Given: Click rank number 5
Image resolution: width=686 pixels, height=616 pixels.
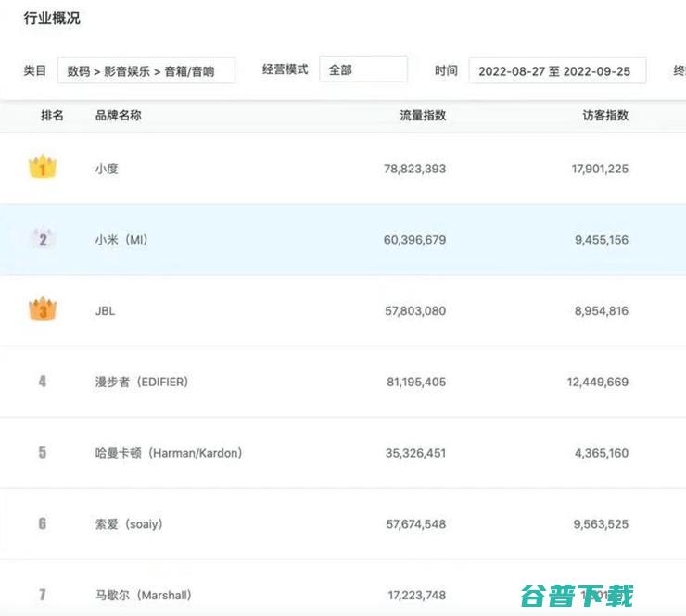Looking at the screenshot, I should (43, 452).
